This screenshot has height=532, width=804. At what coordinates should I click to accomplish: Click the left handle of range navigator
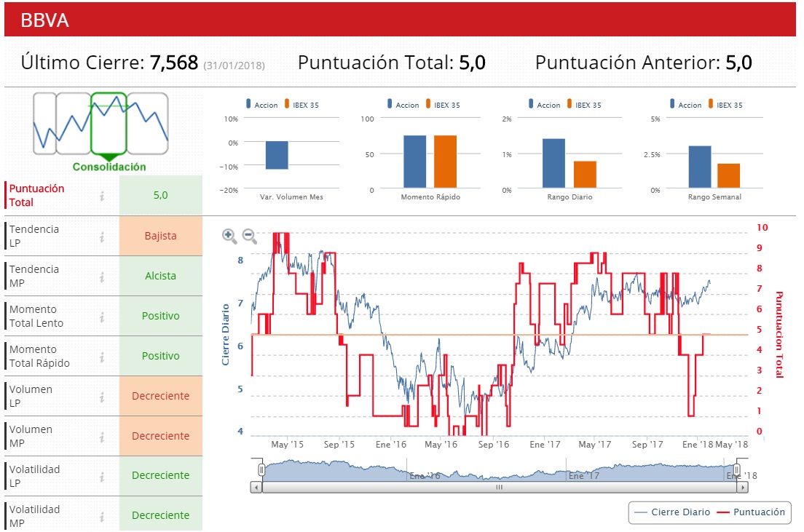(261, 469)
